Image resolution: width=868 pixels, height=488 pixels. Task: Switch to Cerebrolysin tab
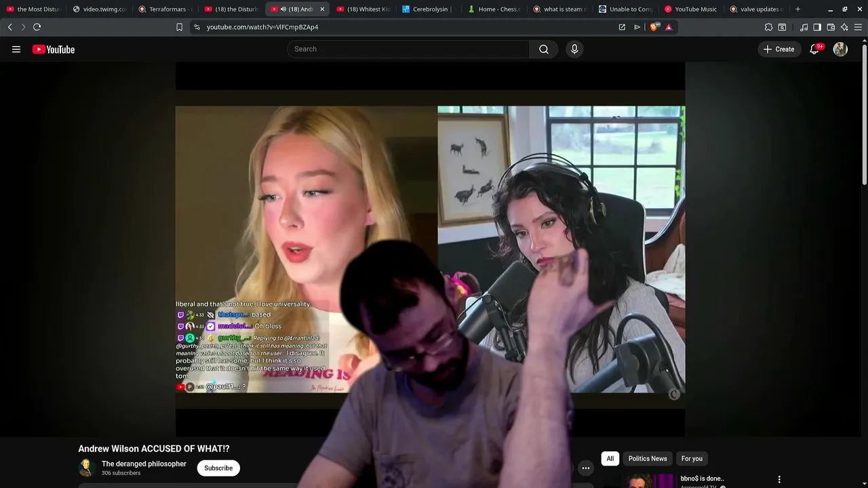coord(429,9)
